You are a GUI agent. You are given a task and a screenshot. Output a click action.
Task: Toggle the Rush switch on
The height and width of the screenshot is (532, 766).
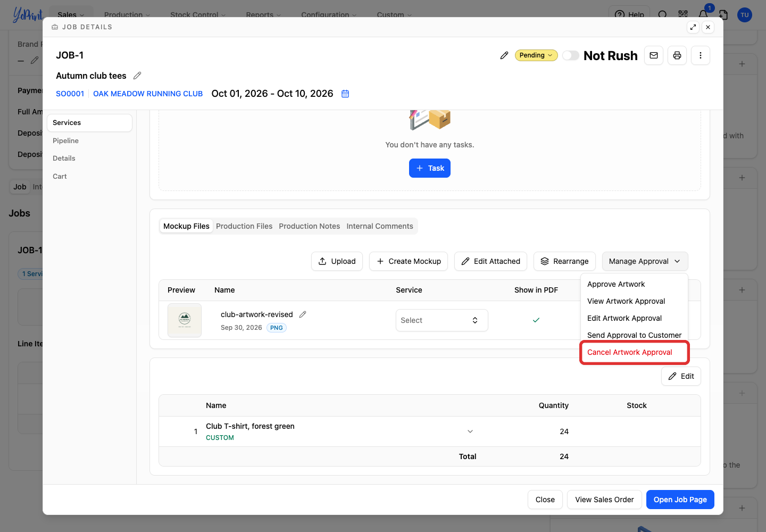(x=571, y=55)
